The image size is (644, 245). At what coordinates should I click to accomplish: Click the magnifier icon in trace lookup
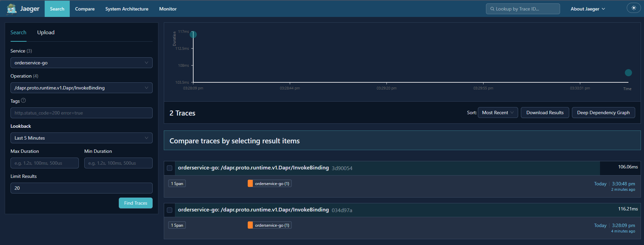pyautogui.click(x=492, y=9)
